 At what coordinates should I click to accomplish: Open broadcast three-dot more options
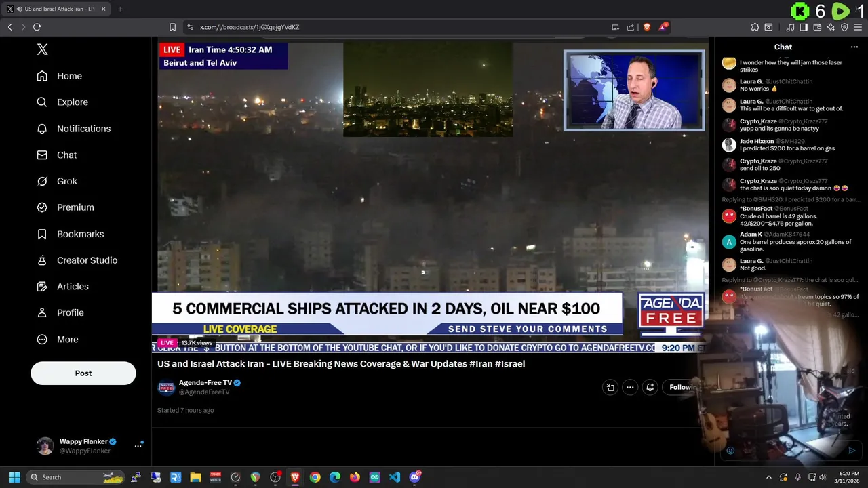(630, 387)
